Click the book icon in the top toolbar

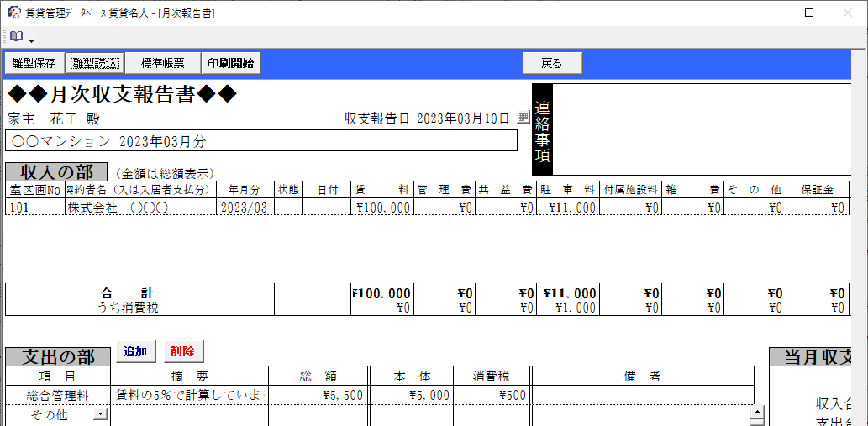coord(17,38)
